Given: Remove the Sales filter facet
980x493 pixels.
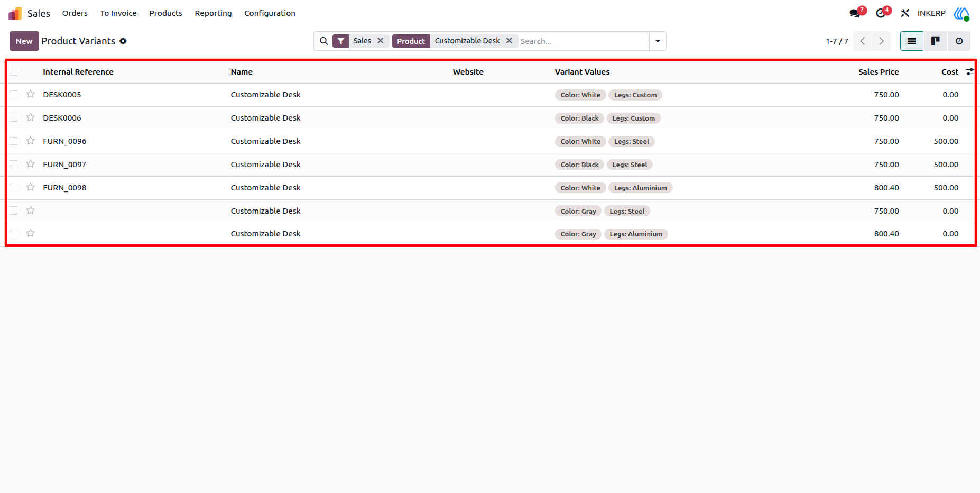Looking at the screenshot, I should (381, 41).
